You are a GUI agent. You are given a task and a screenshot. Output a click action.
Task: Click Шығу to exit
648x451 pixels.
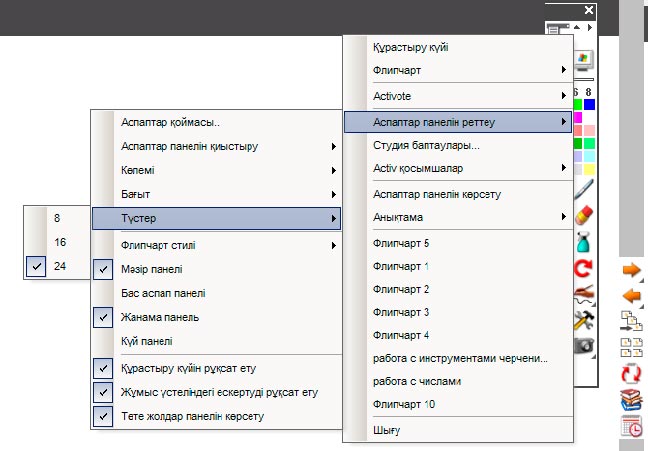pos(386,430)
